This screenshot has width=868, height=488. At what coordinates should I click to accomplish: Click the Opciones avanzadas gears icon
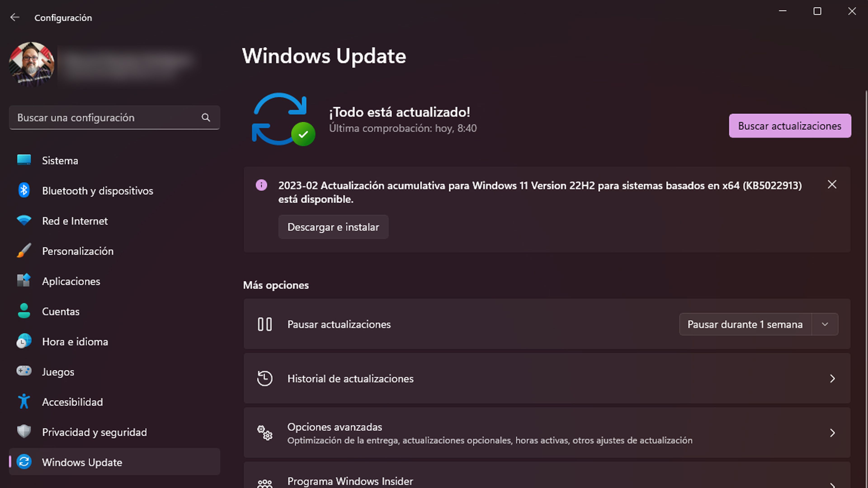click(265, 433)
